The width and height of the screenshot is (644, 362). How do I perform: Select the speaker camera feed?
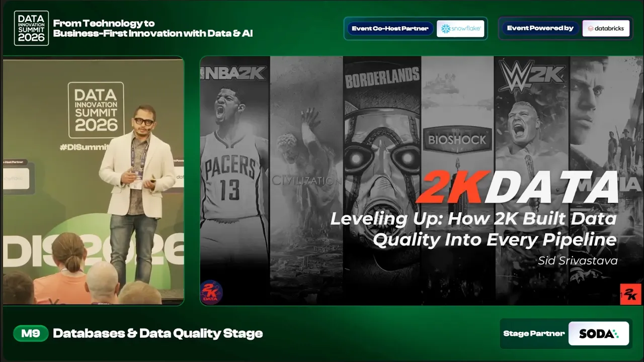pos(94,180)
